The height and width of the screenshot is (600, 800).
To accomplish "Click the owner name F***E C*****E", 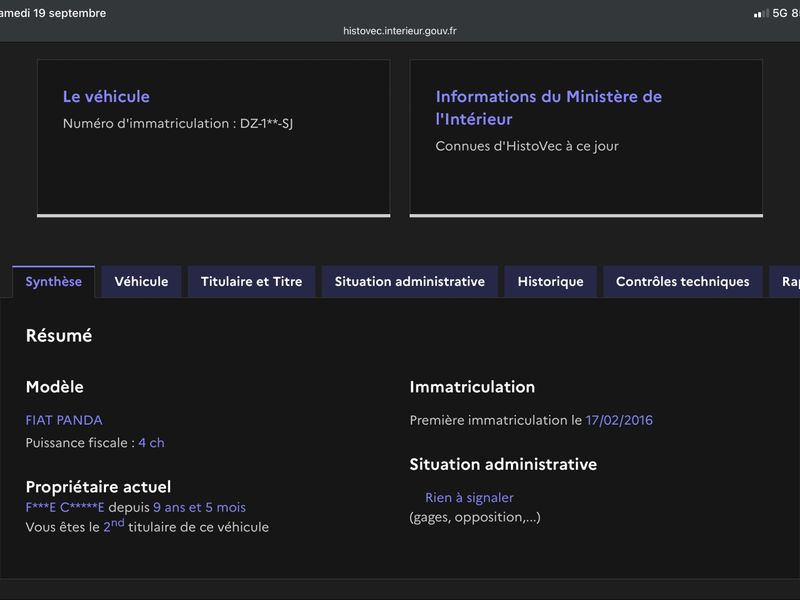I will point(65,508).
